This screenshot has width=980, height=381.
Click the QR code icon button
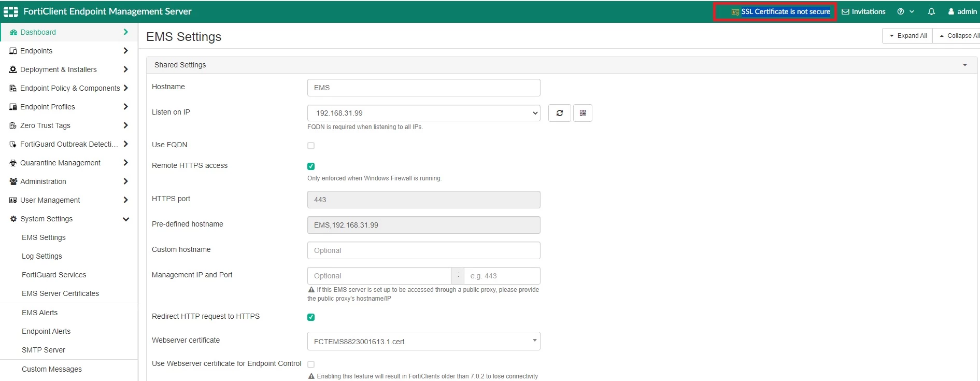point(583,113)
